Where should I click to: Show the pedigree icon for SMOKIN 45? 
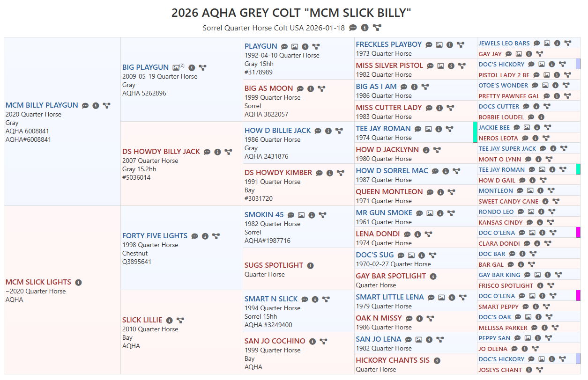tap(322, 215)
